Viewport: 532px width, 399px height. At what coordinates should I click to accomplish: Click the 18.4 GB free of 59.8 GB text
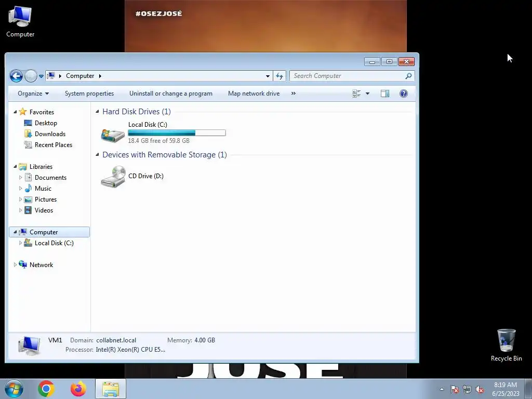tap(158, 140)
